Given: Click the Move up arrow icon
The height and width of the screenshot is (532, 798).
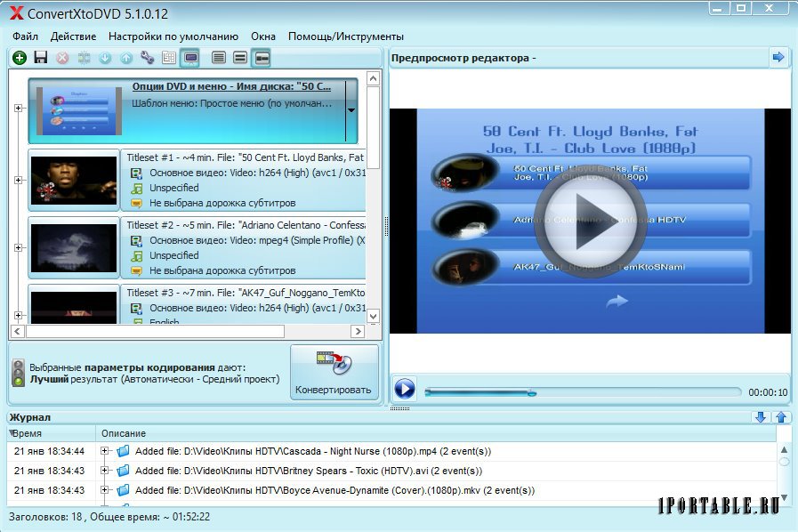Looking at the screenshot, I should point(126,58).
